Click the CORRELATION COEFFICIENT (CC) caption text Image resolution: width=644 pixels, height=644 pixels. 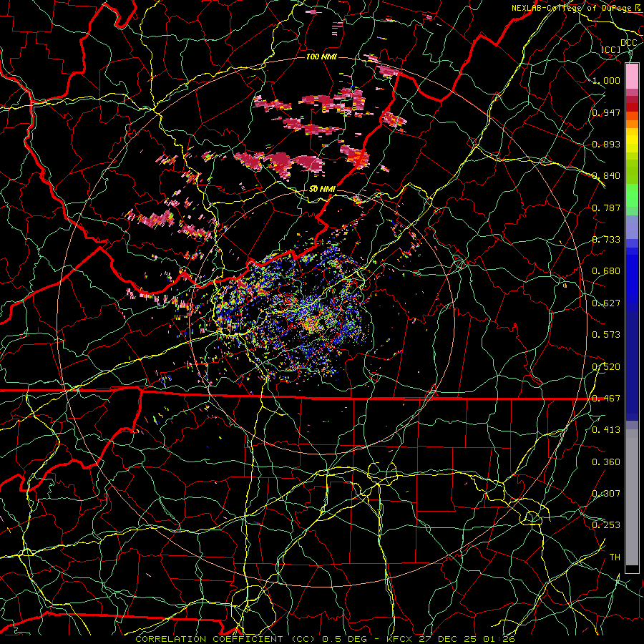(225, 639)
